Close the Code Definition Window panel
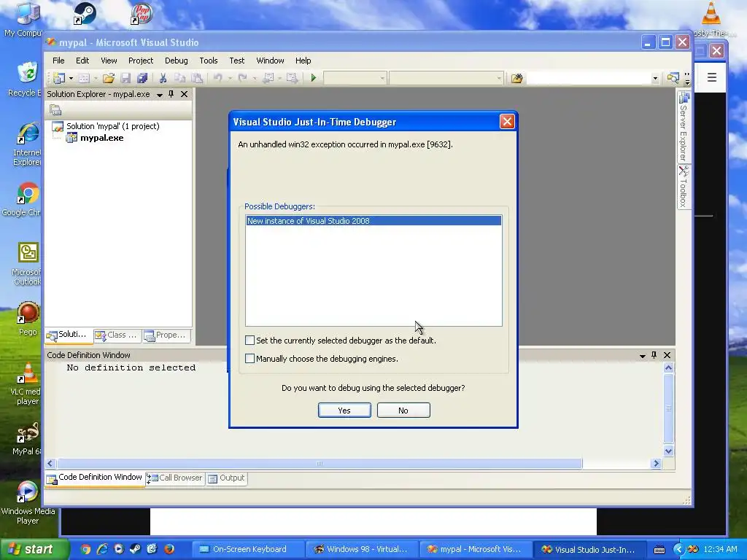This screenshot has height=560, width=747. (x=667, y=355)
